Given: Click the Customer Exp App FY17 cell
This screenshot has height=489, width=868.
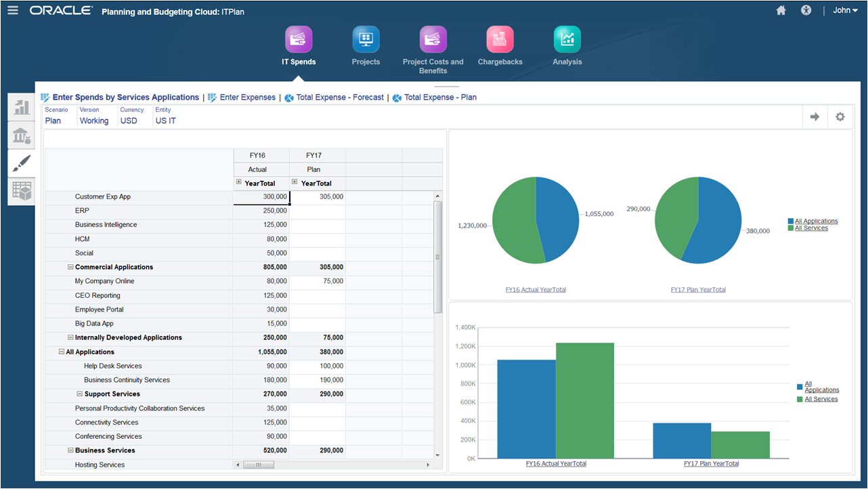Looking at the screenshot, I should [317, 197].
